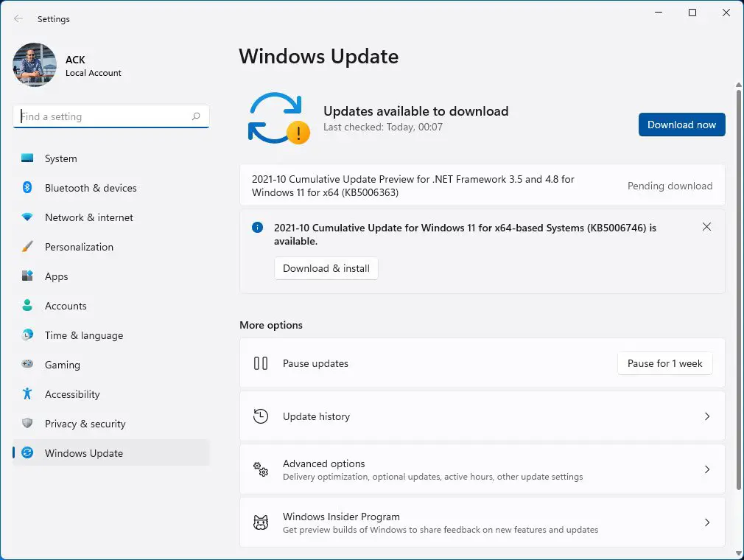Dismiss the KB5006746 availability notice
Image resolution: width=744 pixels, height=560 pixels.
tap(706, 227)
